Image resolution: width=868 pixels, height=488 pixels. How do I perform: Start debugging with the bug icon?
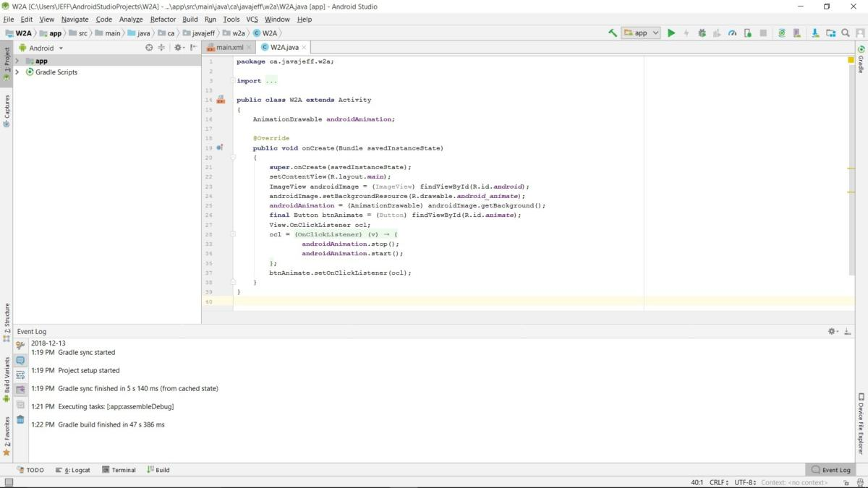coord(702,33)
